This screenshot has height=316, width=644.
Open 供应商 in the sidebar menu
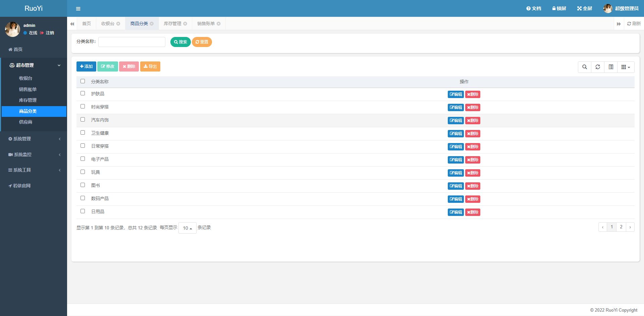click(26, 122)
